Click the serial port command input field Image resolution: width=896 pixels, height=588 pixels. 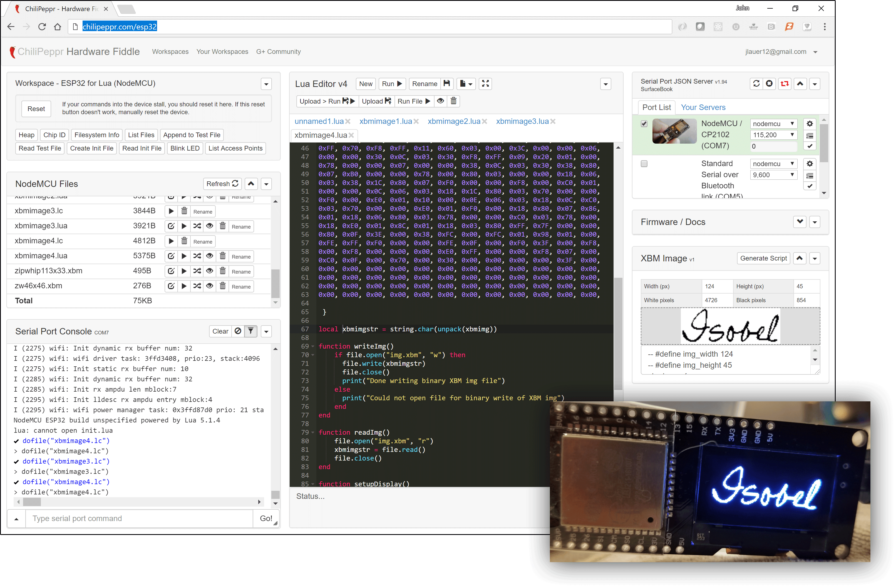[139, 518]
